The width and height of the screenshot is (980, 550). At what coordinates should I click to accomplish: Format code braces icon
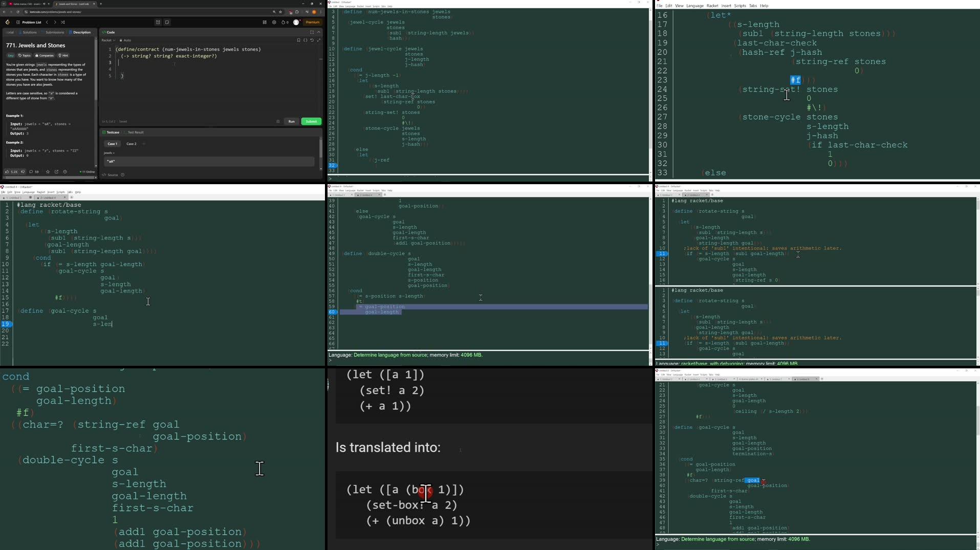306,40
